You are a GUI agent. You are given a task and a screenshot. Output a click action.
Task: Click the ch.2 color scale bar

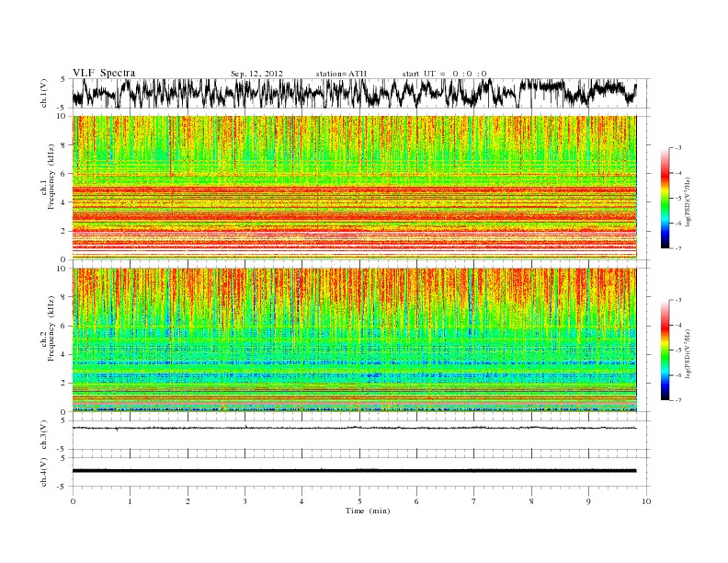pos(665,350)
